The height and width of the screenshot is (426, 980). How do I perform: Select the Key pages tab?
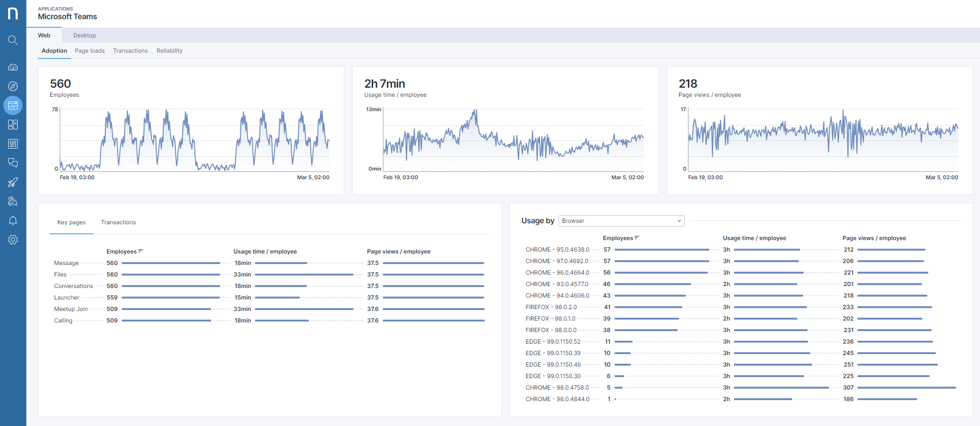click(x=71, y=222)
